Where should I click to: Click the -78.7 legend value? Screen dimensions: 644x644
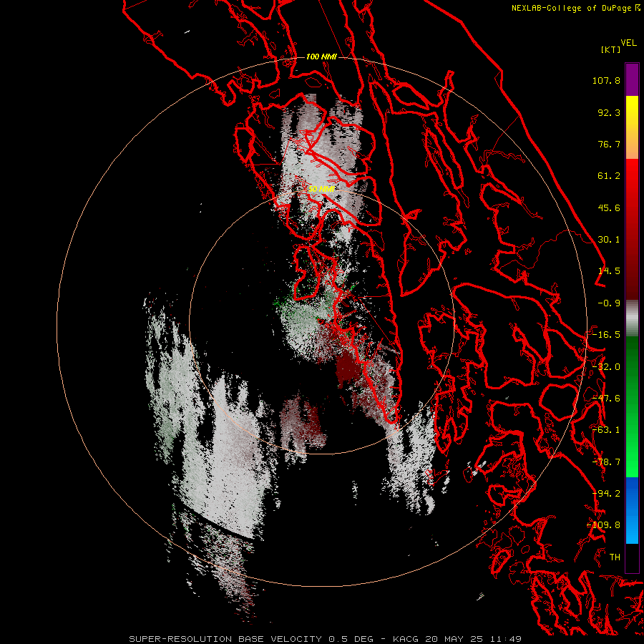coord(606,462)
